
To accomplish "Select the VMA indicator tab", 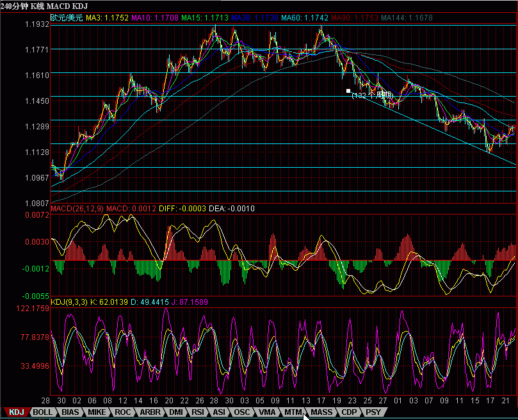I will click(267, 412).
